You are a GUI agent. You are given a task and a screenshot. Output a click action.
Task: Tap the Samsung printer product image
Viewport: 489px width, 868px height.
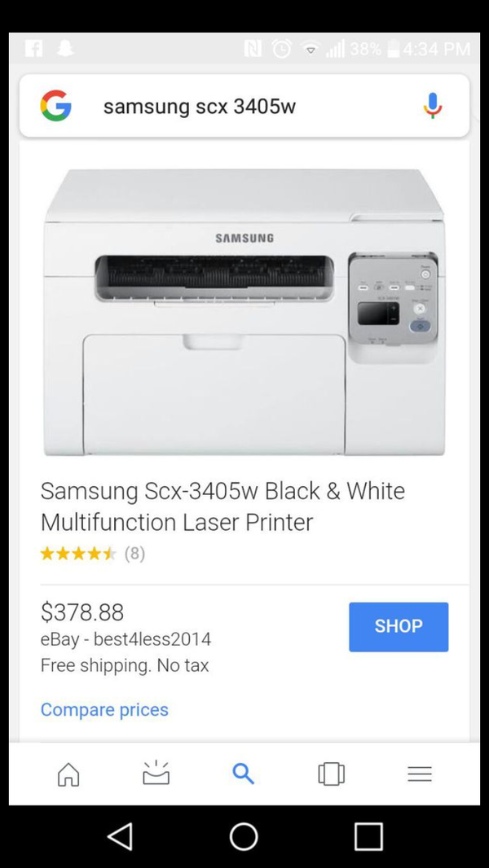244,312
